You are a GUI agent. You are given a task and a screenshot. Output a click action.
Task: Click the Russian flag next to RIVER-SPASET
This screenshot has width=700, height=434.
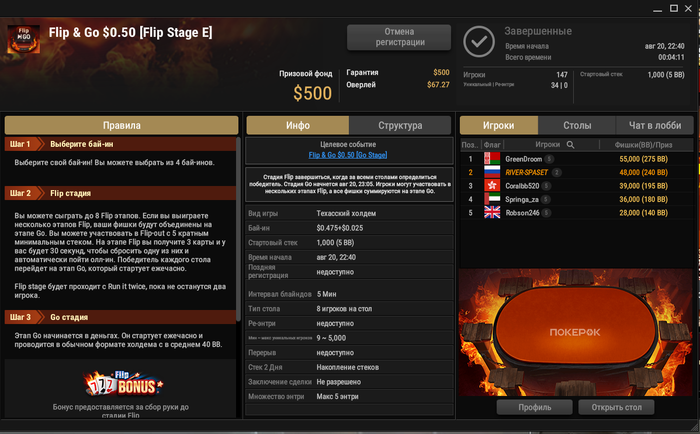pos(492,172)
